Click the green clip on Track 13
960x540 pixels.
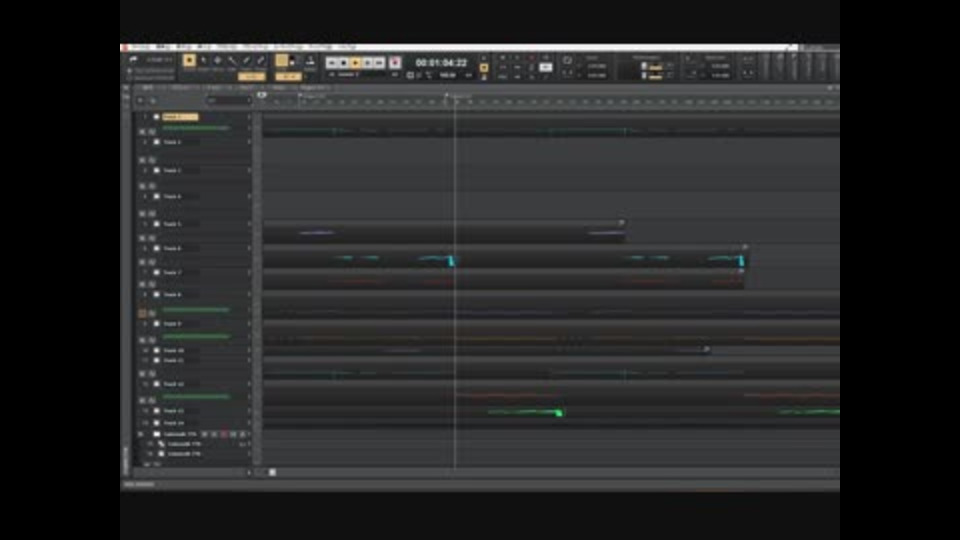pos(525,412)
